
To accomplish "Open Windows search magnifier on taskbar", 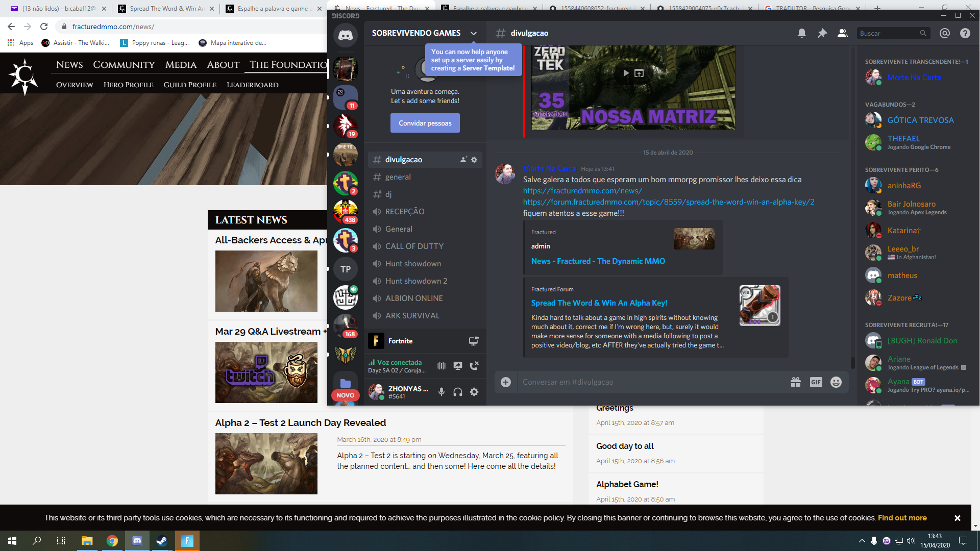I will click(37, 541).
